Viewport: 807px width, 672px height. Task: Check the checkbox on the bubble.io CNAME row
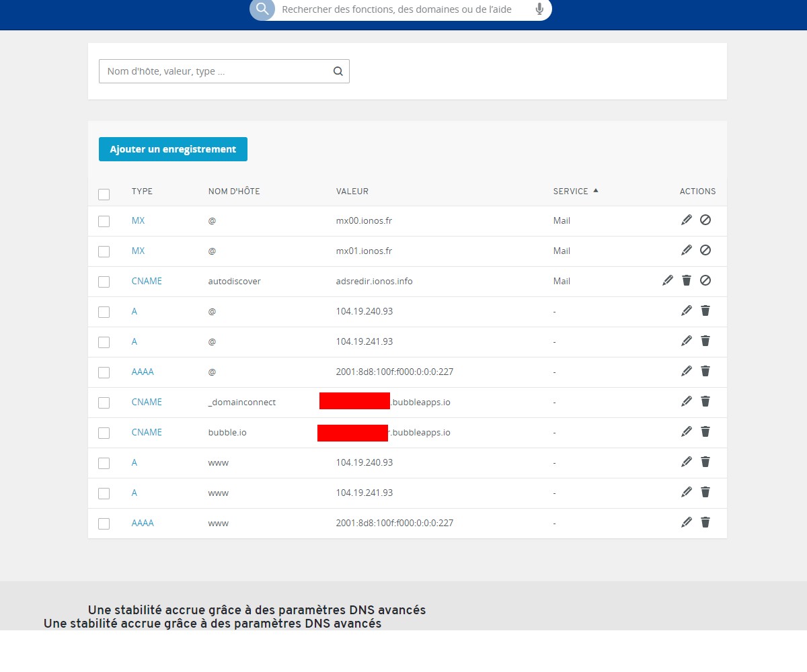pyautogui.click(x=104, y=433)
